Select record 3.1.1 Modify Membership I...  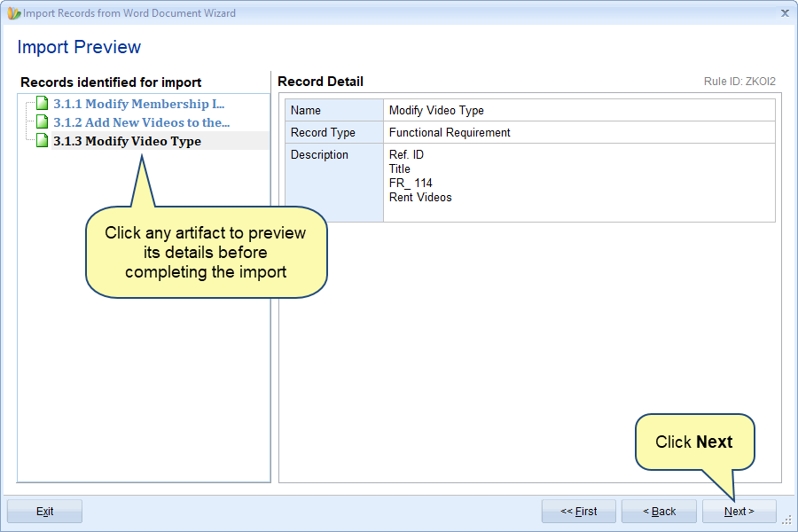[x=139, y=104]
